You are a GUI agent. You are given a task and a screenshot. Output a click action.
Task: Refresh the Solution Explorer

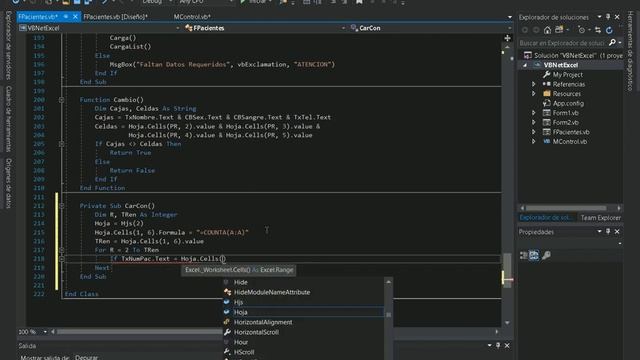point(609,30)
